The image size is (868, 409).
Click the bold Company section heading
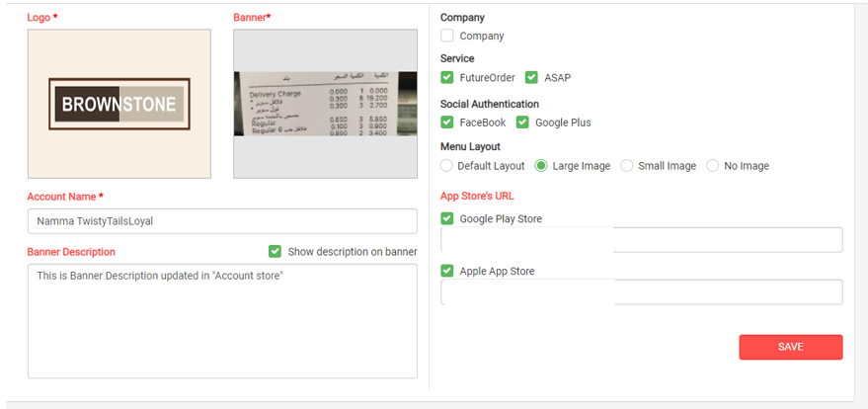462,17
